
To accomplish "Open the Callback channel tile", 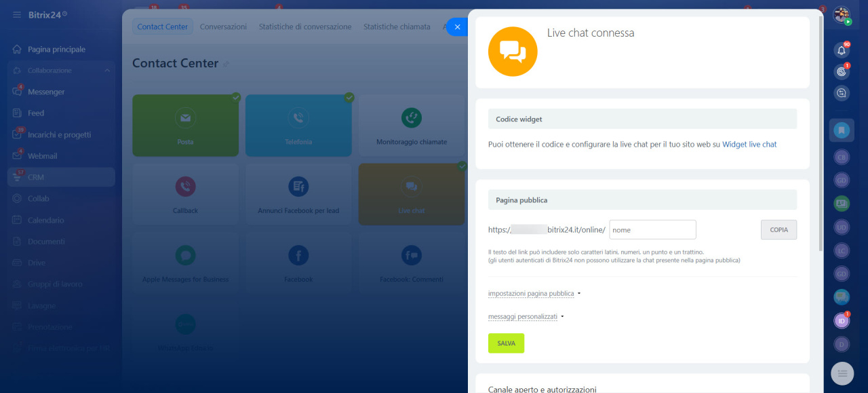I will pos(186,194).
